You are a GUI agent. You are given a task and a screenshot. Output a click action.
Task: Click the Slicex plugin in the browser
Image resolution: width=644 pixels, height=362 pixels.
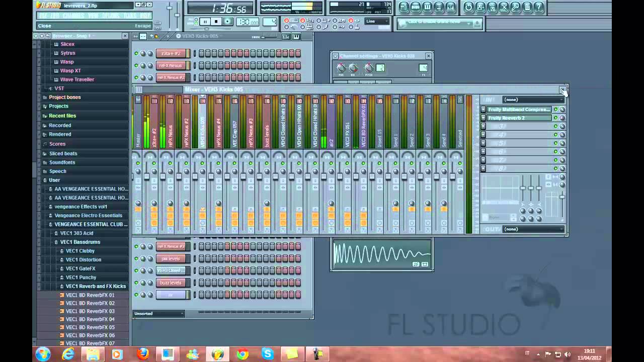click(67, 44)
